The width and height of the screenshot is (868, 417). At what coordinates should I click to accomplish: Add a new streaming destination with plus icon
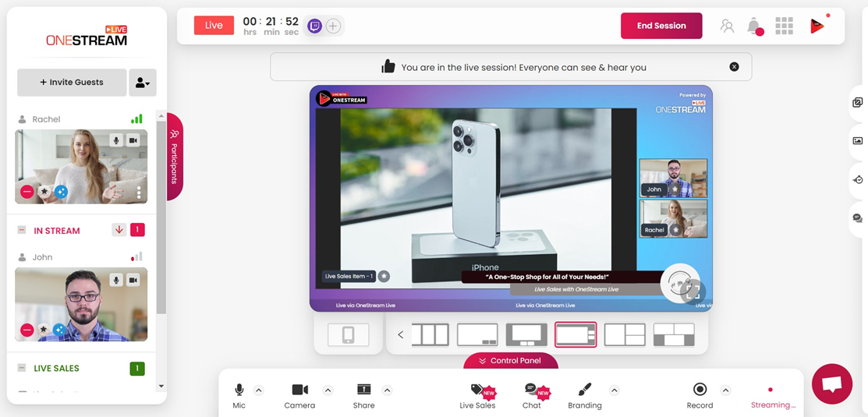(x=333, y=26)
